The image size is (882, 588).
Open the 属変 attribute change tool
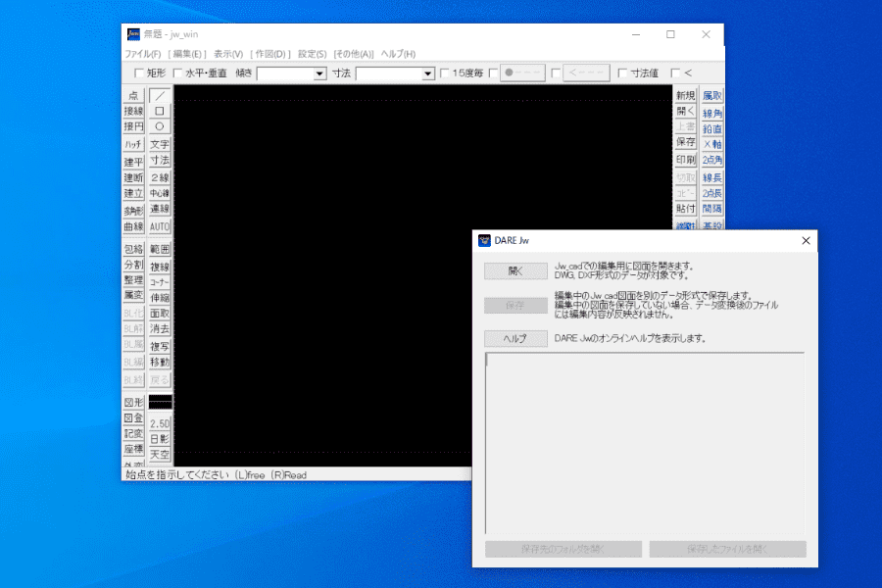[133, 295]
